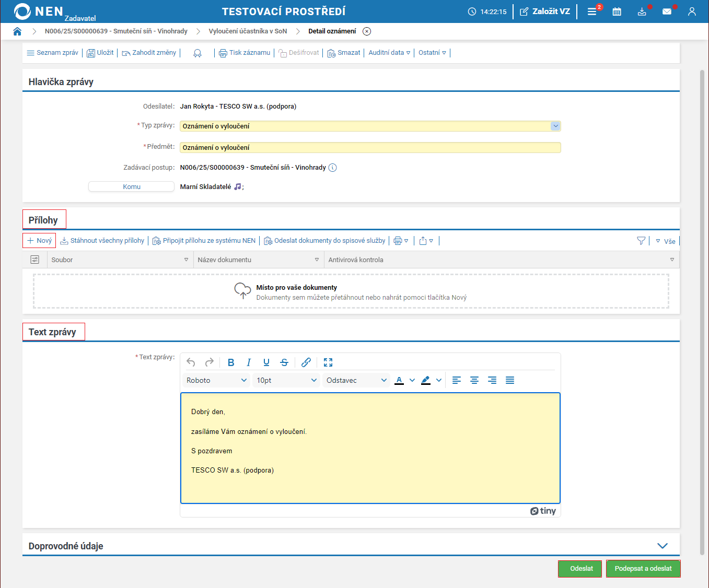
Task: Open the Roboto font family dropdown
Action: point(216,380)
